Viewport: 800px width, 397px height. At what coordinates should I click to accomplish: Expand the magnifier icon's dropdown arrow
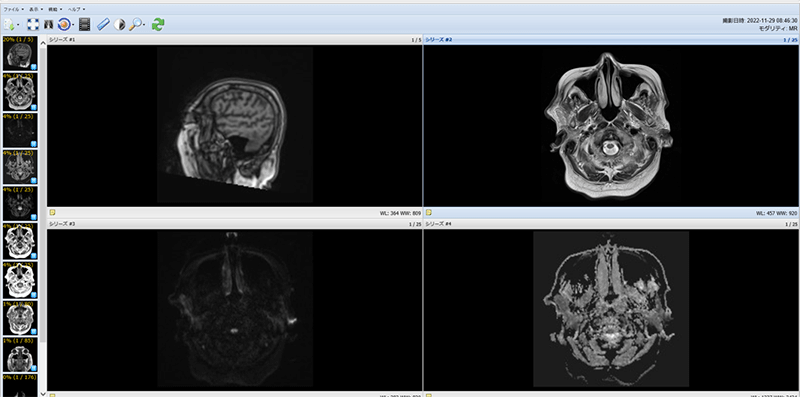(144, 24)
